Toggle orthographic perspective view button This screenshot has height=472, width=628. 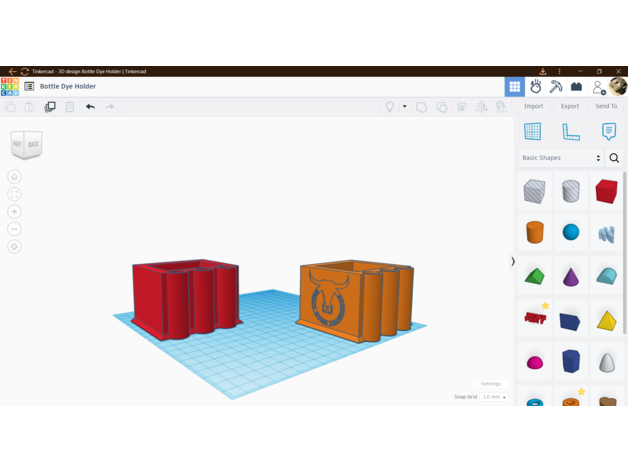14,246
